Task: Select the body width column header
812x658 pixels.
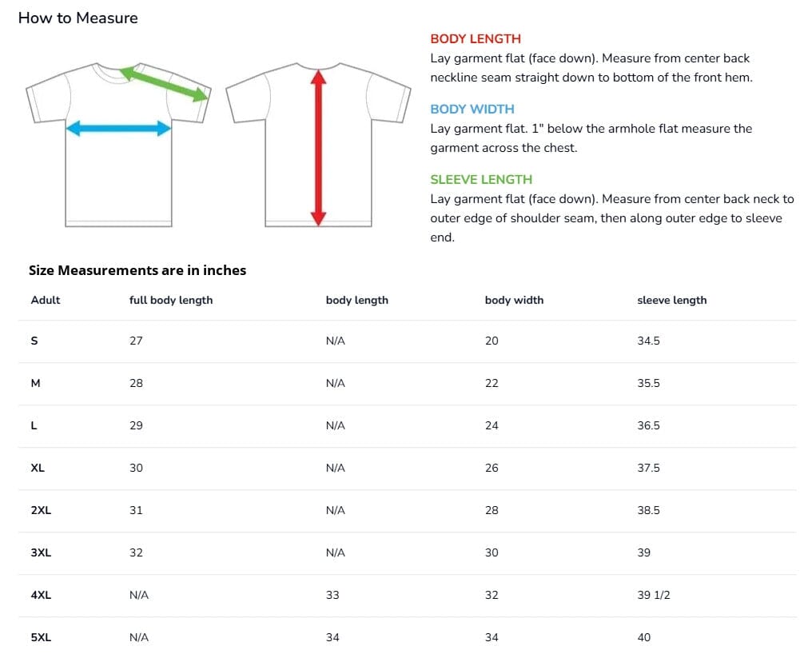Action: click(514, 300)
